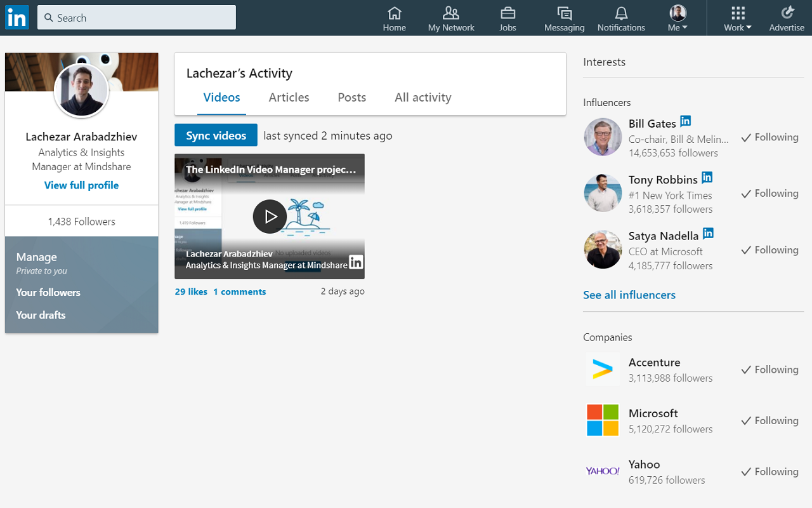
Task: Switch to the Articles tab
Action: [289, 97]
